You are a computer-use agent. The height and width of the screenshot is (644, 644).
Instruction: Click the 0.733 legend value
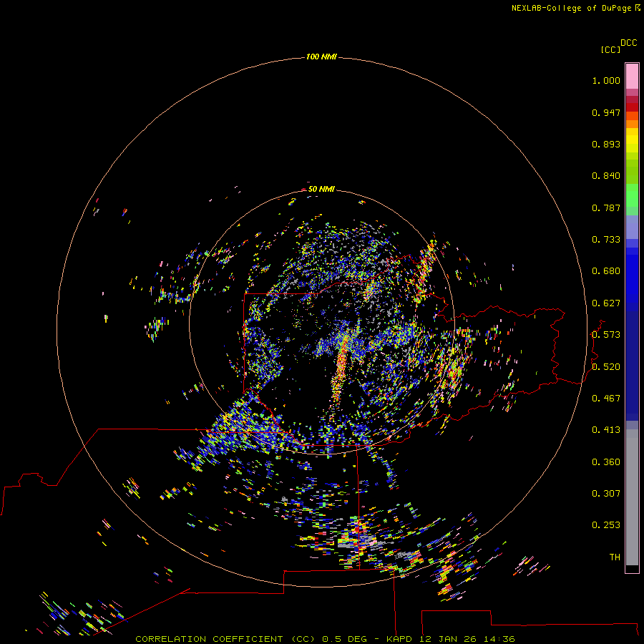(x=606, y=240)
